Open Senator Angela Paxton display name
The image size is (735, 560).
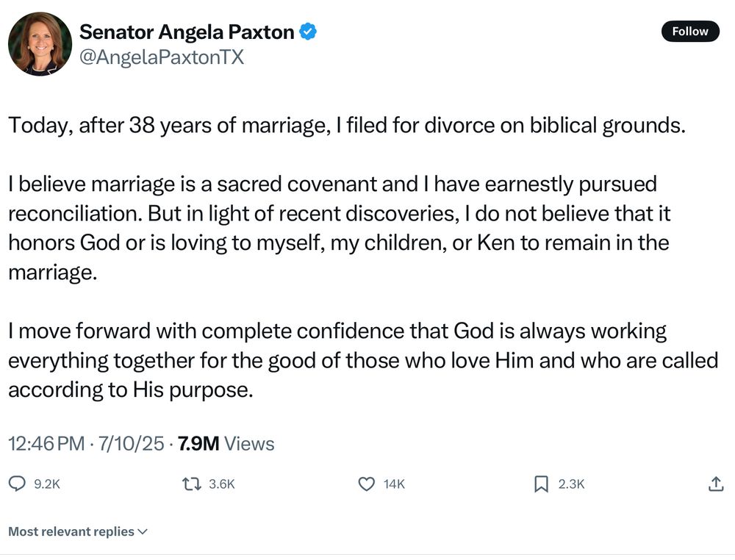187,32
